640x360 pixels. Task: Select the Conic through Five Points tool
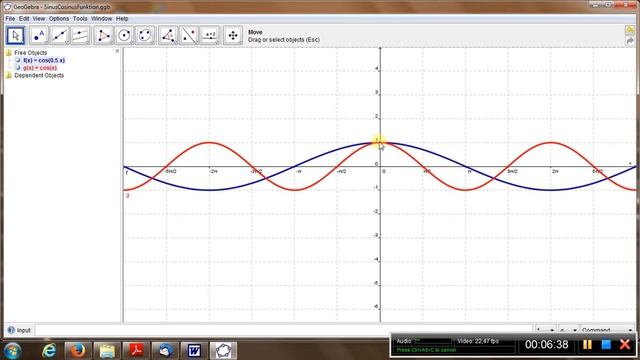[x=145, y=36]
